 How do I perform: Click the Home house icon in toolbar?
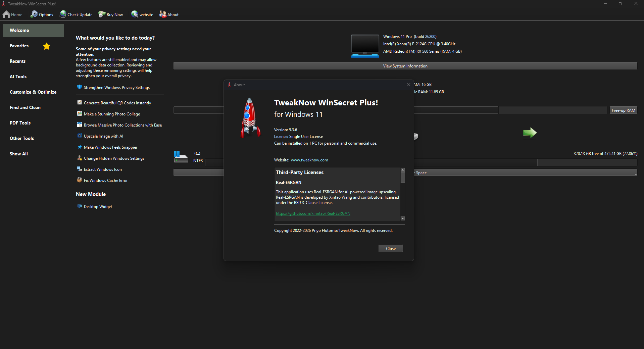point(6,14)
